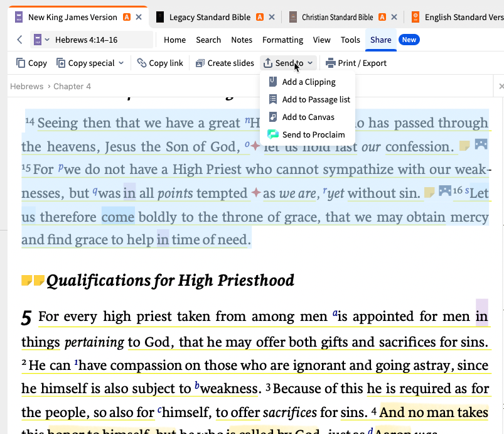Open the note icon after 'our confession.'
This screenshot has height=434, width=504.
(x=464, y=146)
